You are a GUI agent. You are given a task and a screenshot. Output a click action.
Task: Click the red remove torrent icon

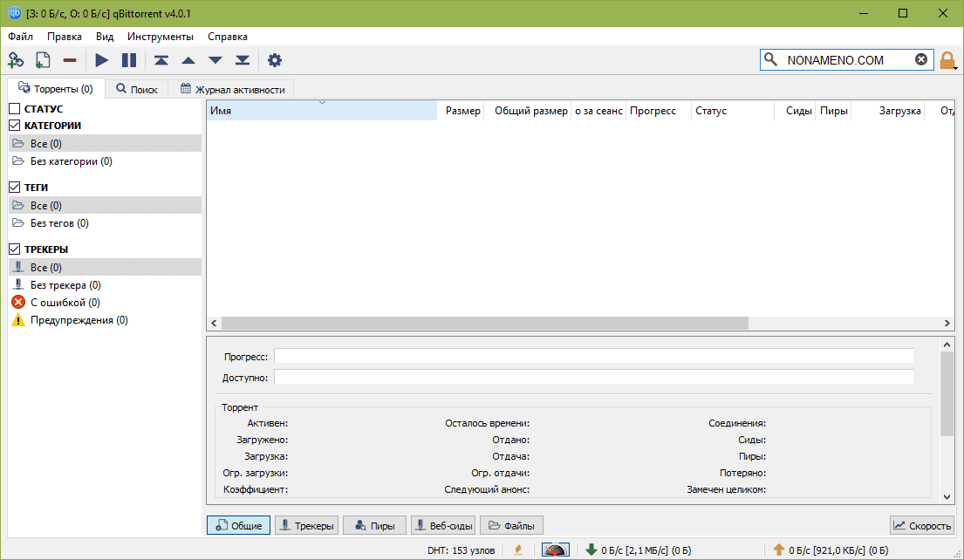(70, 60)
